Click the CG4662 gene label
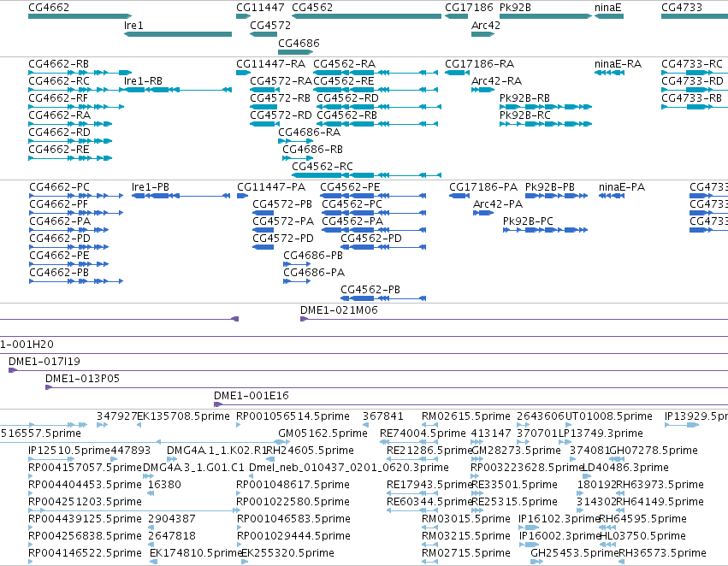 tap(49, 8)
